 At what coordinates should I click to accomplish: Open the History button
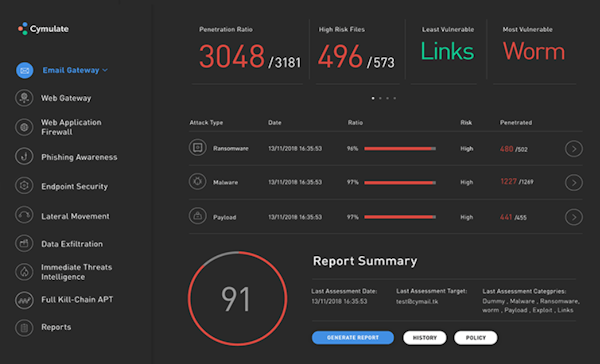[425, 338]
